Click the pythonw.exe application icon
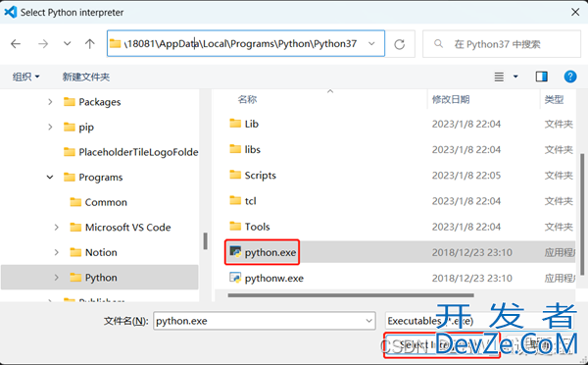588x365 pixels. pyautogui.click(x=235, y=278)
